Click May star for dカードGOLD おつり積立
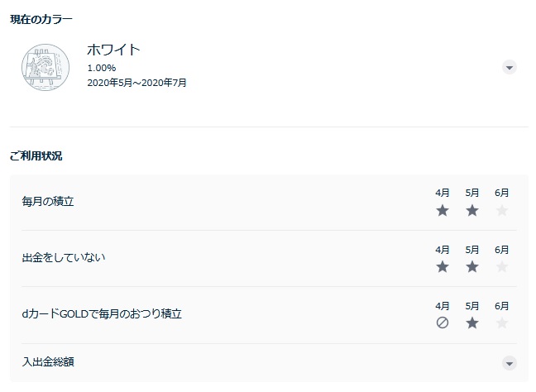 click(x=472, y=323)
